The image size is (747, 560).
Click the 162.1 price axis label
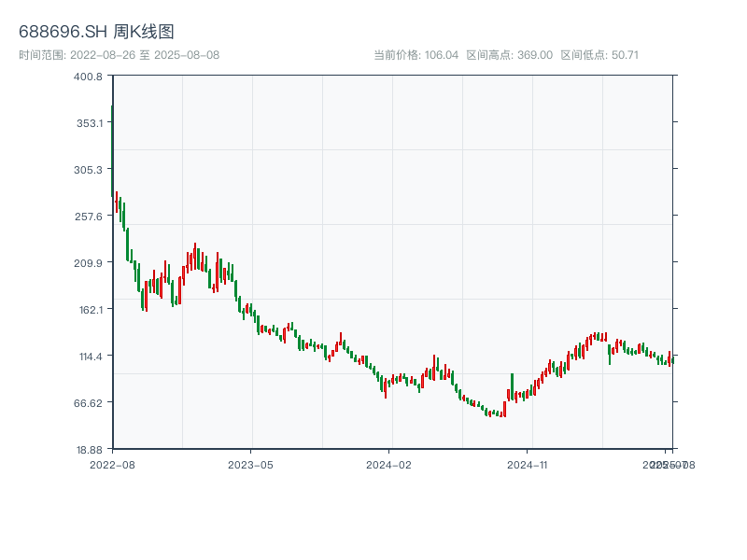coord(89,310)
